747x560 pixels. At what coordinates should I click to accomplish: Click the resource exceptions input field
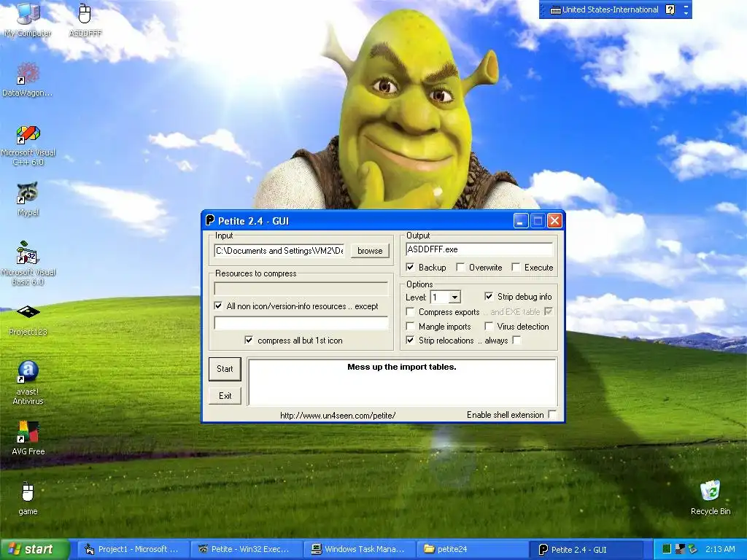(301, 323)
